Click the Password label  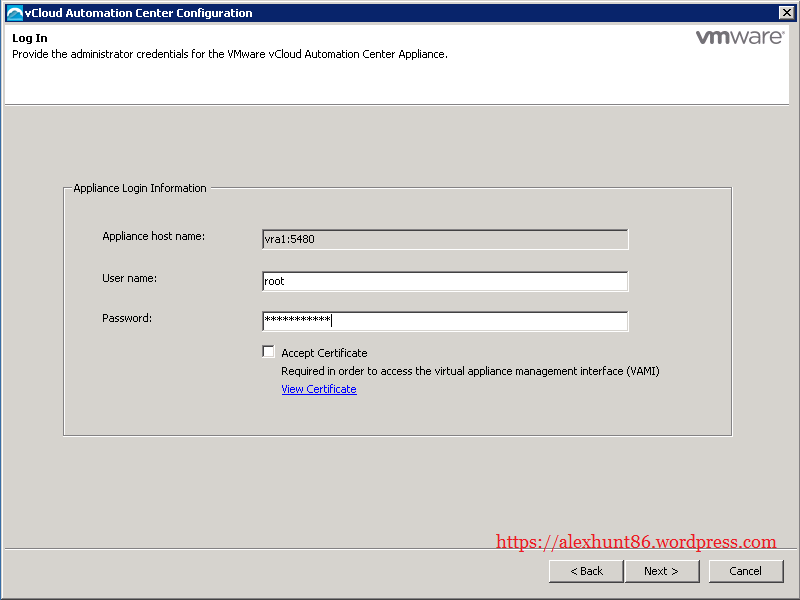[x=126, y=318]
